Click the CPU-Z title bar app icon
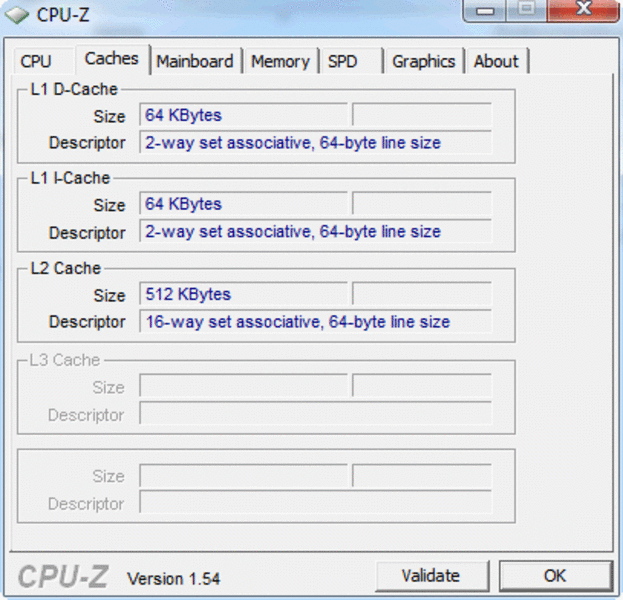Screen dimensions: 623x600 pos(17,15)
